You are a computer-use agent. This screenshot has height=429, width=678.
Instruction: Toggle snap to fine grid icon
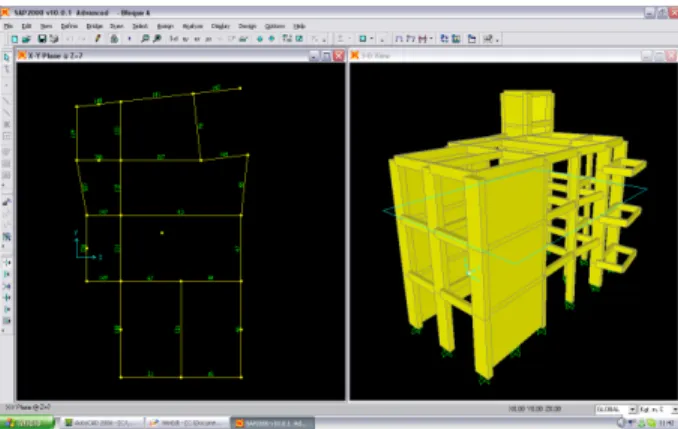pos(6,321)
